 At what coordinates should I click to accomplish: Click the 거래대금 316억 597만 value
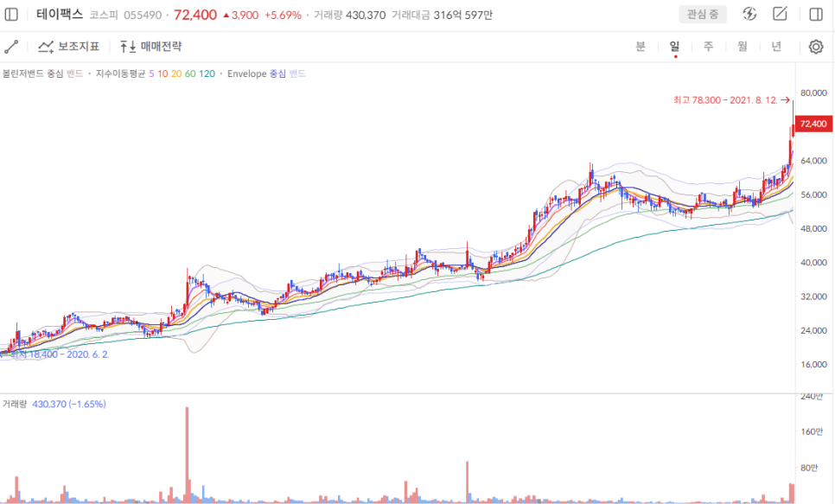pos(442,15)
